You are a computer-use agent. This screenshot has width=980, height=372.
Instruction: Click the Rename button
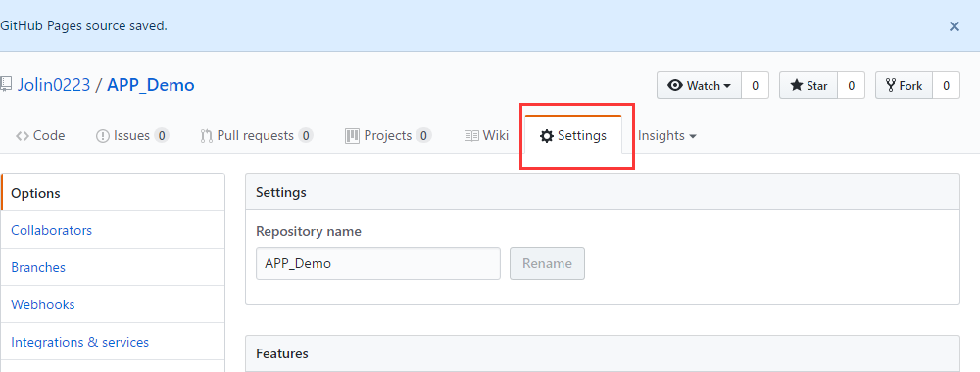pyautogui.click(x=548, y=263)
